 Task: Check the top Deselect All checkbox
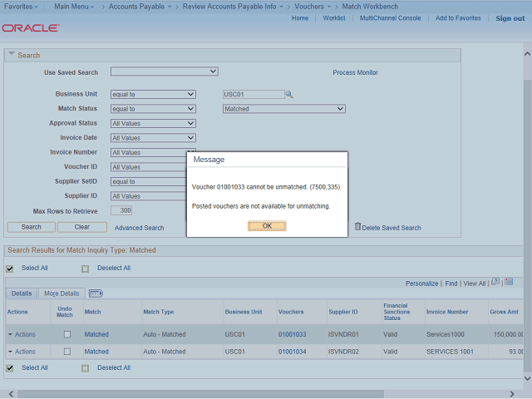[x=85, y=269]
